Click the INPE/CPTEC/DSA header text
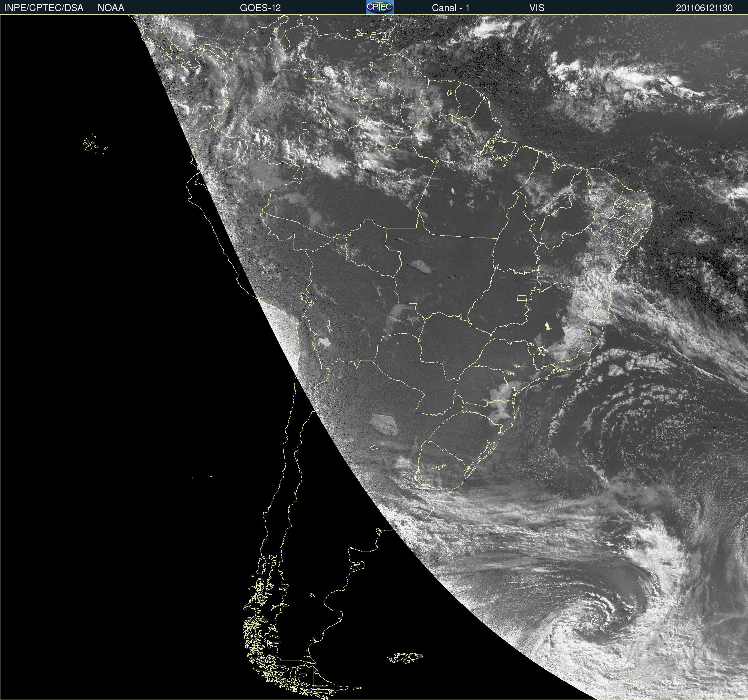Viewport: 748px width, 700px height. pyautogui.click(x=44, y=8)
